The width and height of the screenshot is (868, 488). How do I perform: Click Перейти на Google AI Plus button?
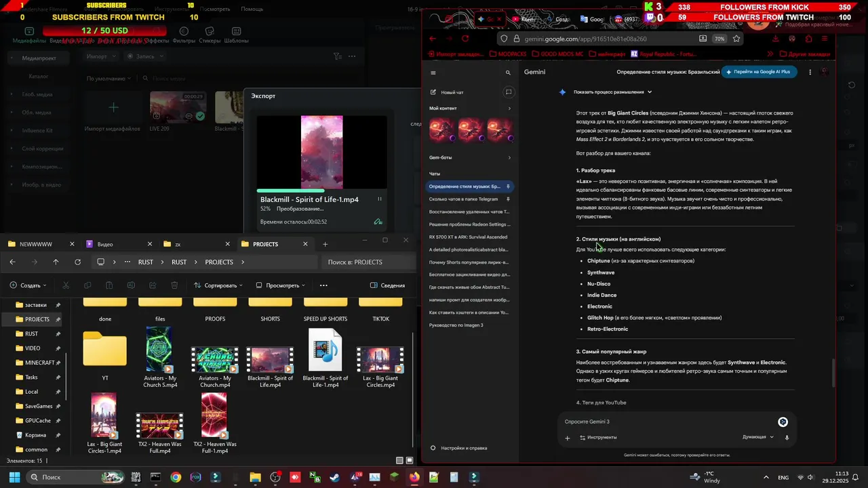point(758,72)
